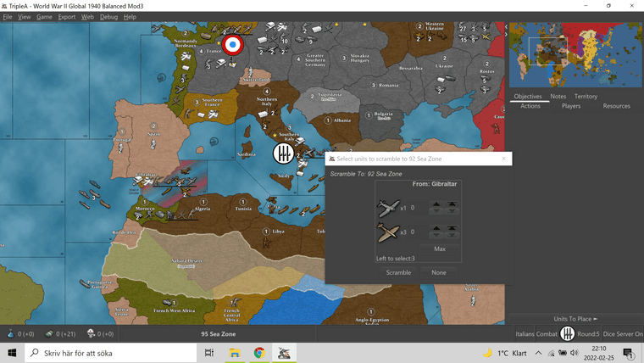Click the Max button to select all units
This screenshot has width=644, height=363.
point(440,249)
